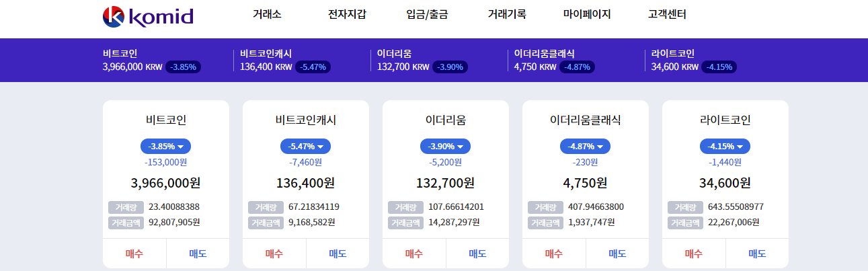Select 비트코인 in the purple ticker bar
The height and width of the screenshot is (271, 868).
pos(120,54)
